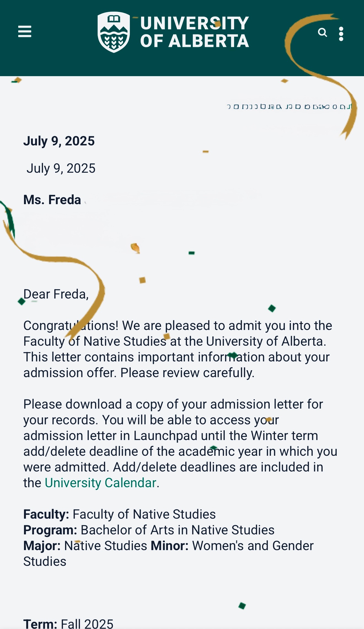Click the Ms. Freda recipient name
364x629 pixels.
[x=52, y=199]
